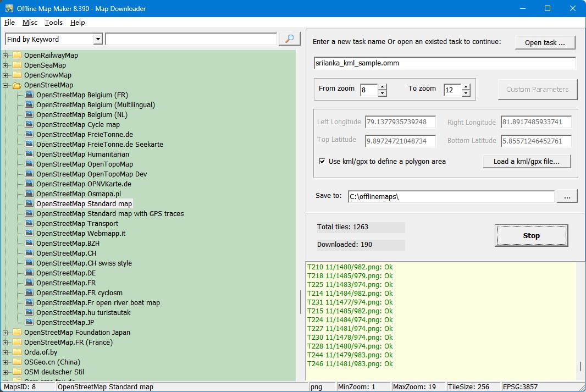Click the keyword search text field
Image resolution: width=586 pixels, height=392 pixels.
pyautogui.click(x=191, y=39)
